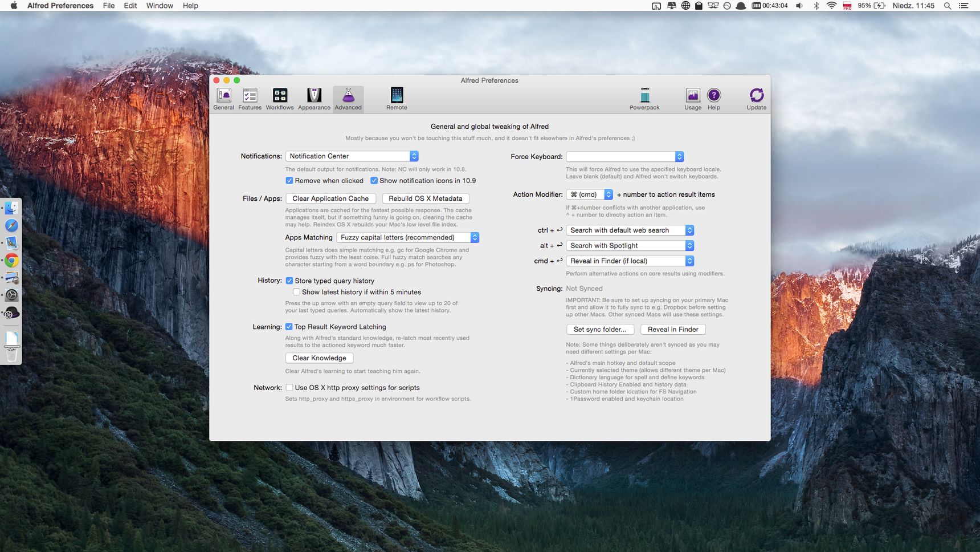Image resolution: width=980 pixels, height=552 pixels.
Task: Open System Preferences gear in Dock
Action: point(11,295)
